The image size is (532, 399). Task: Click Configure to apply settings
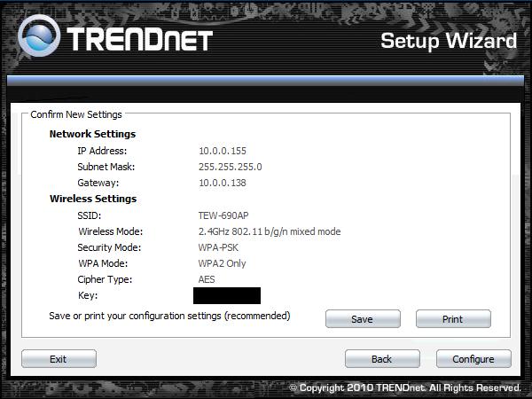click(473, 359)
